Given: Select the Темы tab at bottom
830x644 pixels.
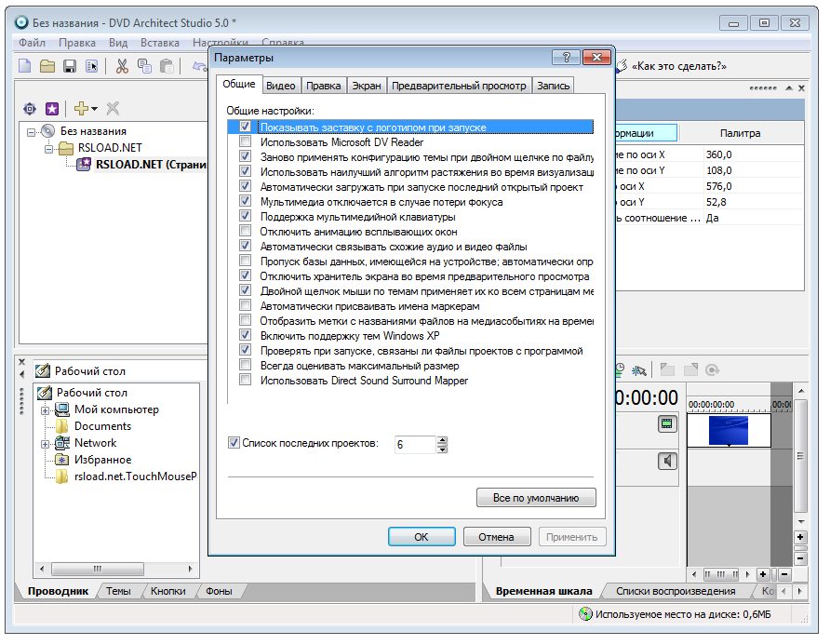Looking at the screenshot, I should click(x=118, y=591).
